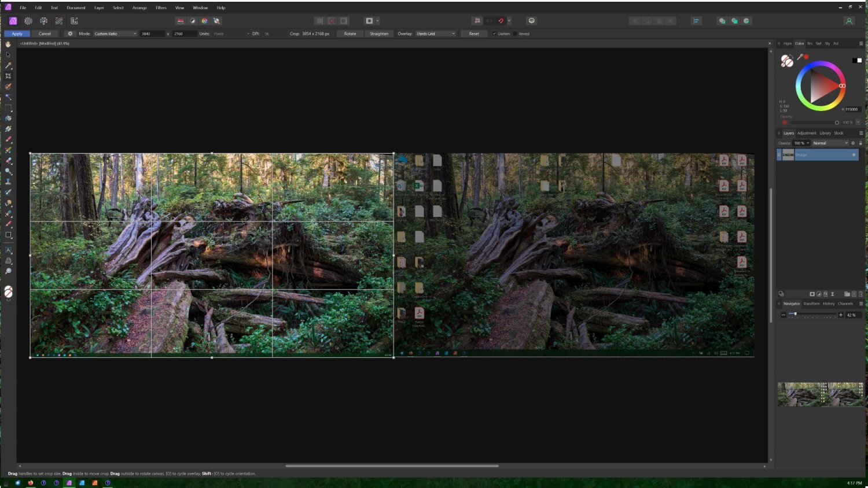Click the Straighten button
The height and width of the screenshot is (488, 868).
click(x=378, y=34)
